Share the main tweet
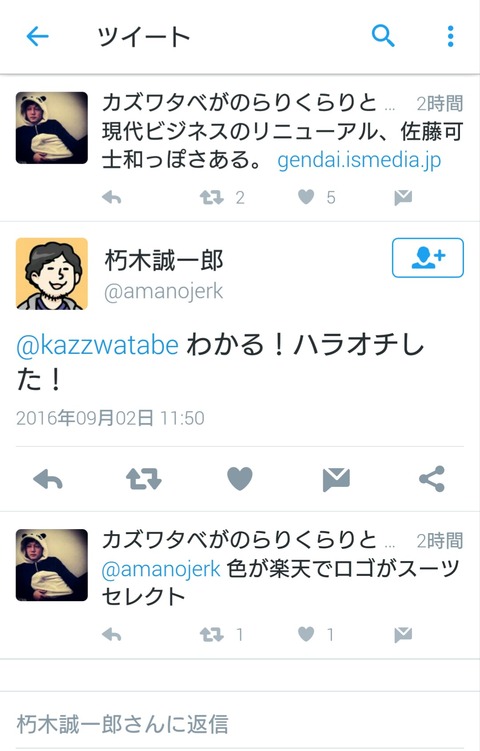The width and height of the screenshot is (480, 751). pos(432,479)
